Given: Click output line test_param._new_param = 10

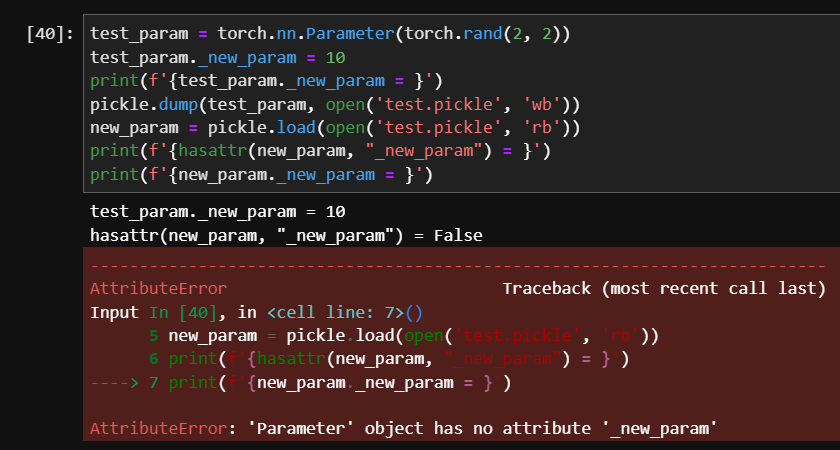Looking at the screenshot, I should 217,212.
